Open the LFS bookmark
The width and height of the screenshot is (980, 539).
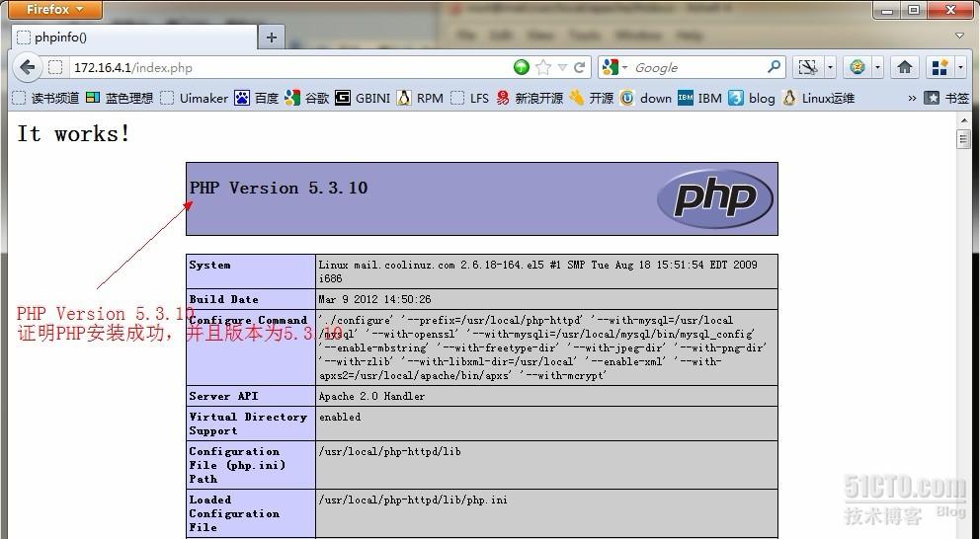[470, 98]
